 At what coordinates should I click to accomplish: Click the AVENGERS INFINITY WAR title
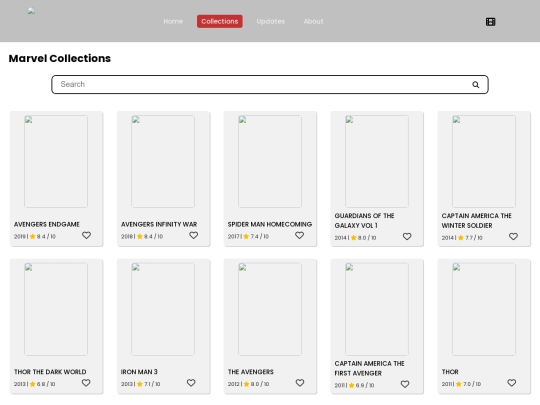click(x=159, y=225)
